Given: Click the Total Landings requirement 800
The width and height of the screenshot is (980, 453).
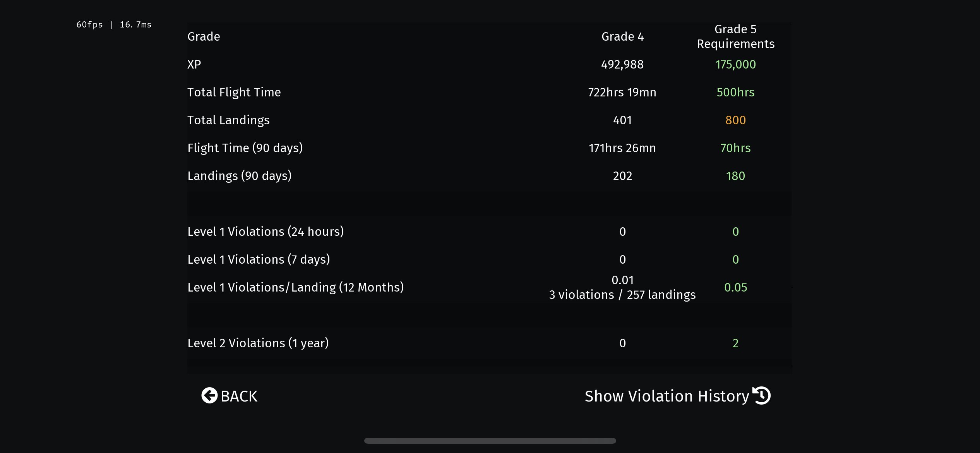Looking at the screenshot, I should coord(735,120).
